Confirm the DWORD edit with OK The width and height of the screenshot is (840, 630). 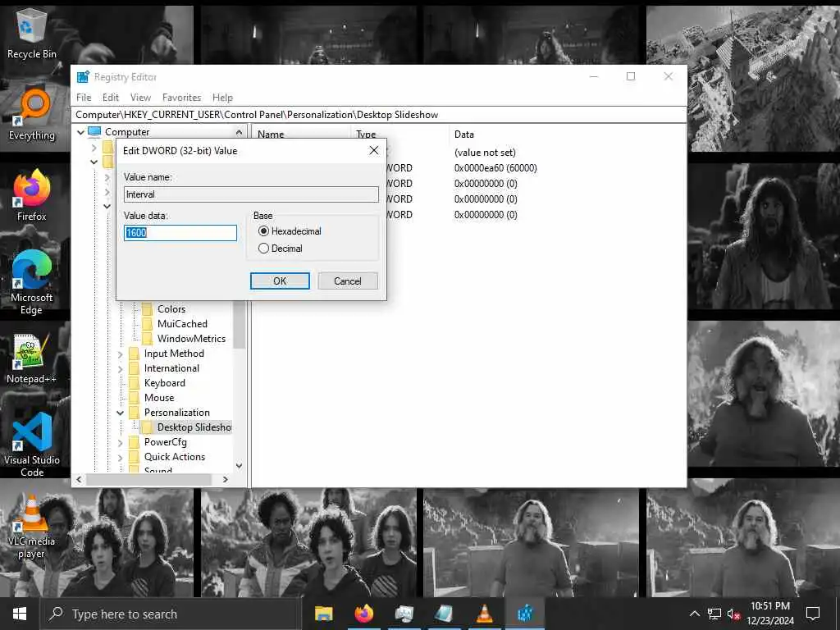(280, 281)
